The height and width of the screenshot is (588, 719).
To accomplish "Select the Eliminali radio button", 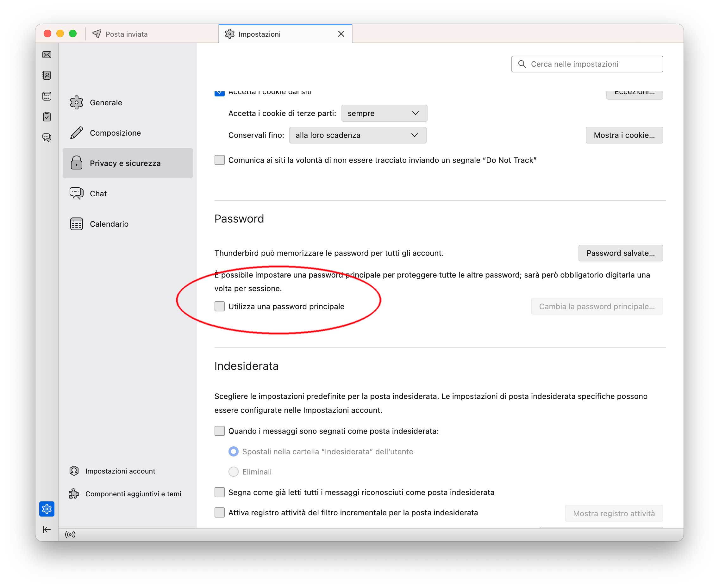I will 234,471.
